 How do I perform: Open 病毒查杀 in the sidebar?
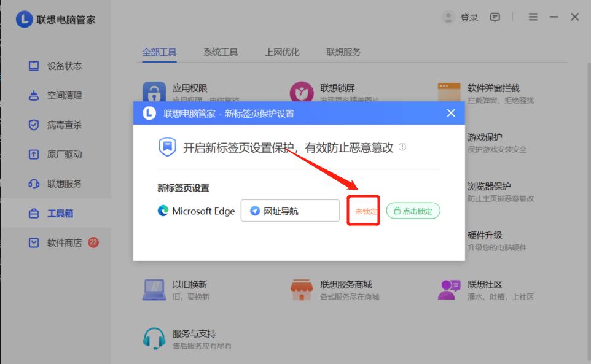click(x=65, y=125)
